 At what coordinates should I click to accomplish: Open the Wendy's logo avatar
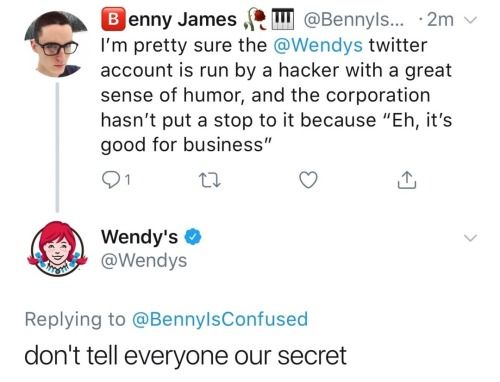(x=57, y=249)
